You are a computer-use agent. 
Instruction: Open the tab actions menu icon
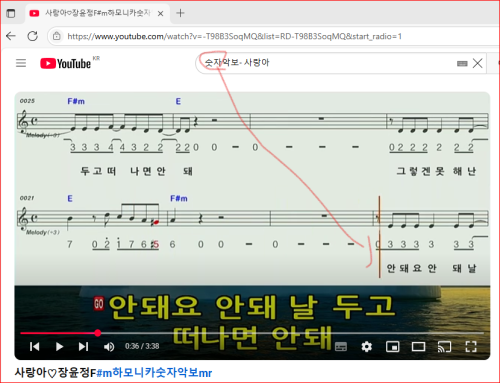point(11,13)
